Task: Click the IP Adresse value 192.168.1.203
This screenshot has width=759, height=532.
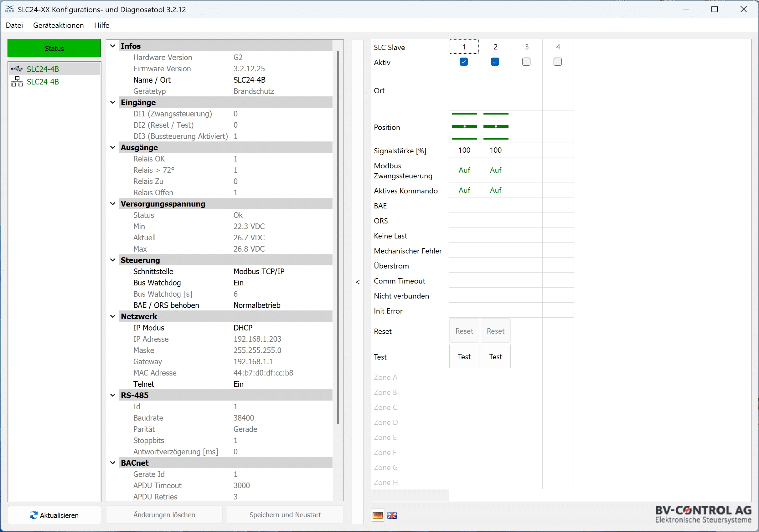Action: coord(257,339)
